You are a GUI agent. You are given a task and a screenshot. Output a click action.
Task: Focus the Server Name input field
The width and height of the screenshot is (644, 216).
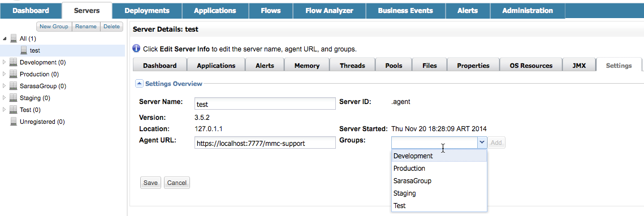265,104
